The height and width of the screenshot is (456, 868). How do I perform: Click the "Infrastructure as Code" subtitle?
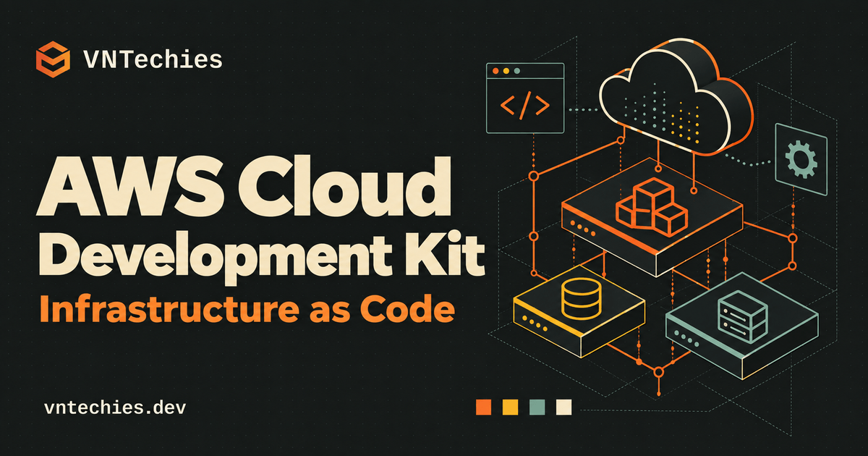click(x=248, y=310)
